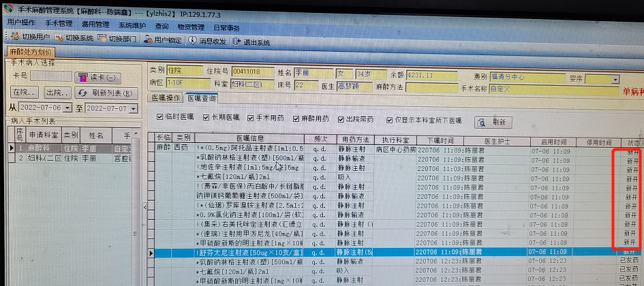
Task: Click the 启用时间 column header
Action: [x=553, y=142]
